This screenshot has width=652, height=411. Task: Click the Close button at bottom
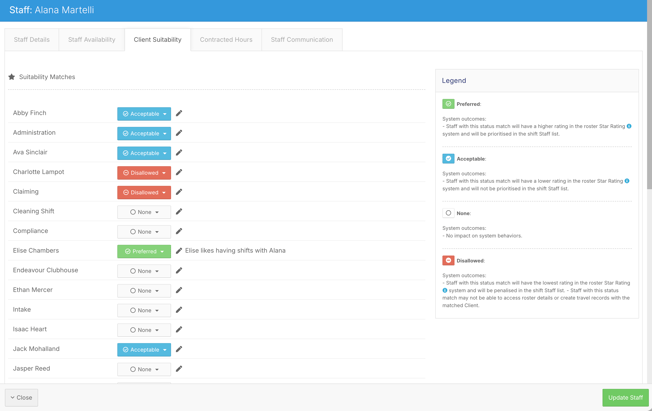[21, 398]
